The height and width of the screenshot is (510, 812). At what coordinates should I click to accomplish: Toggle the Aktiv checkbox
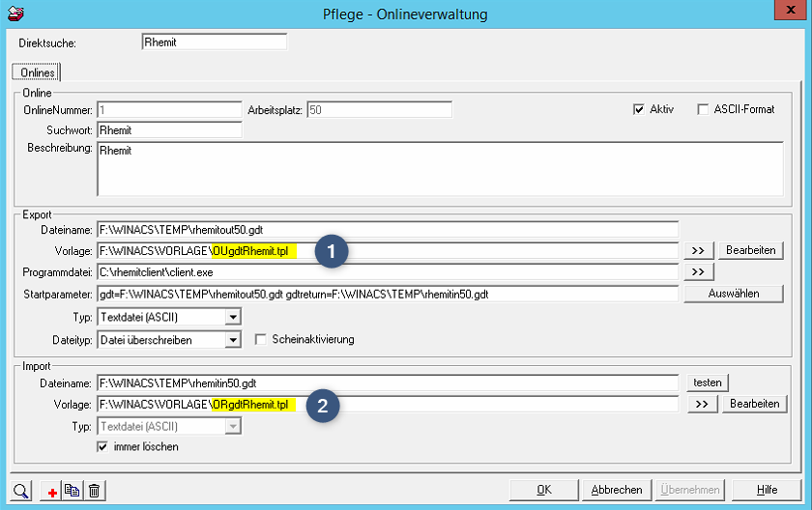pos(639,109)
